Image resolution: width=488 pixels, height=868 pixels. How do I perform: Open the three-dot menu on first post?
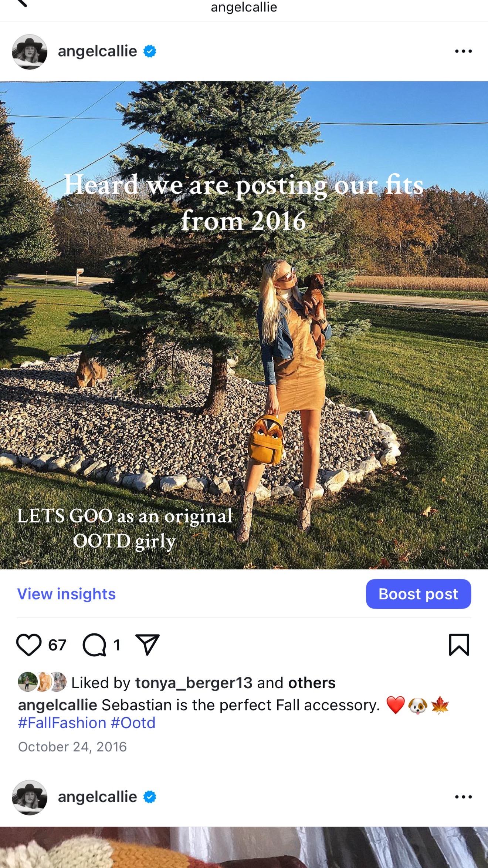(464, 51)
